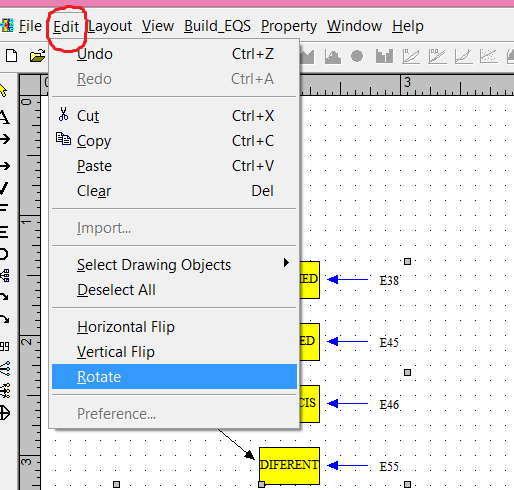This screenshot has width=514, height=490.
Task: Select the text tool A
Action: 4,117
